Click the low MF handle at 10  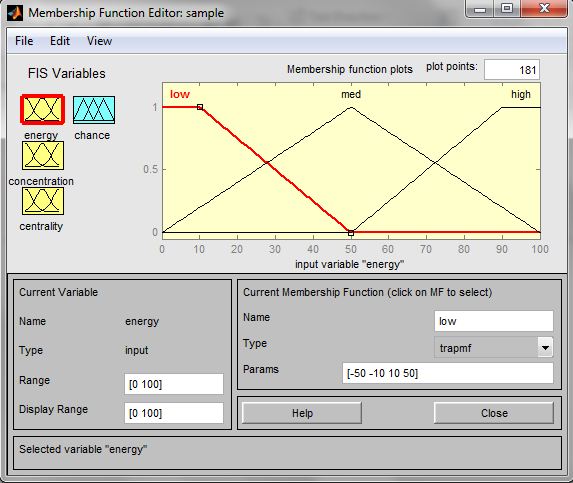tap(200, 107)
